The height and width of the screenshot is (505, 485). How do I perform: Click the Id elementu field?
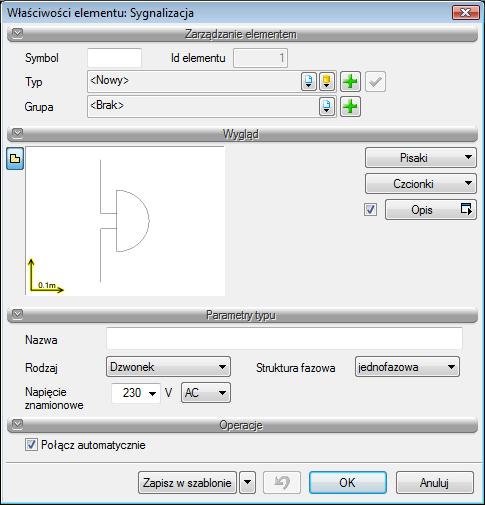(x=260, y=58)
